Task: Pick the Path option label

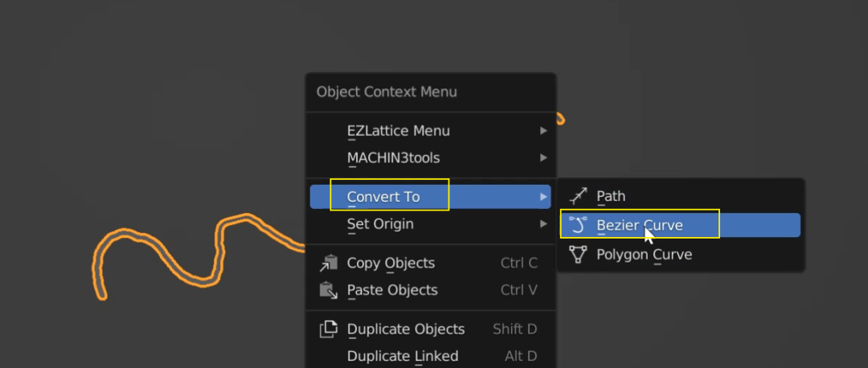Action: 611,196
